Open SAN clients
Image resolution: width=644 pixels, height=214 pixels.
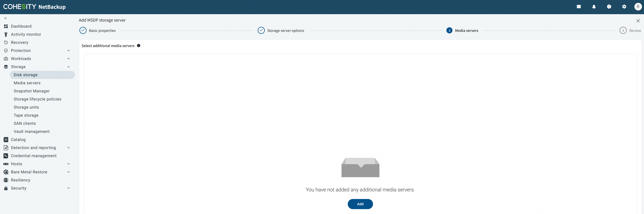point(25,123)
